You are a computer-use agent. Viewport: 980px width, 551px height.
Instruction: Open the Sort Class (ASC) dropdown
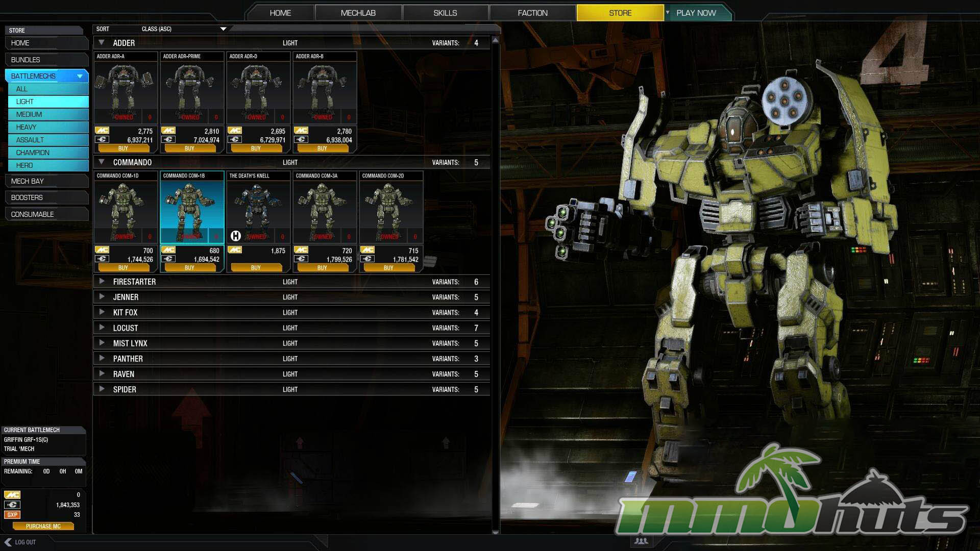tap(223, 29)
